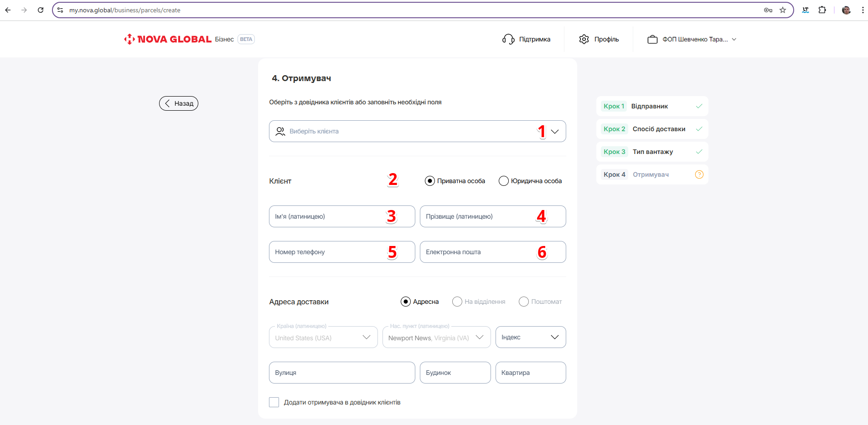Select the Юридична особа client type
The height and width of the screenshot is (425, 868).
(x=504, y=181)
